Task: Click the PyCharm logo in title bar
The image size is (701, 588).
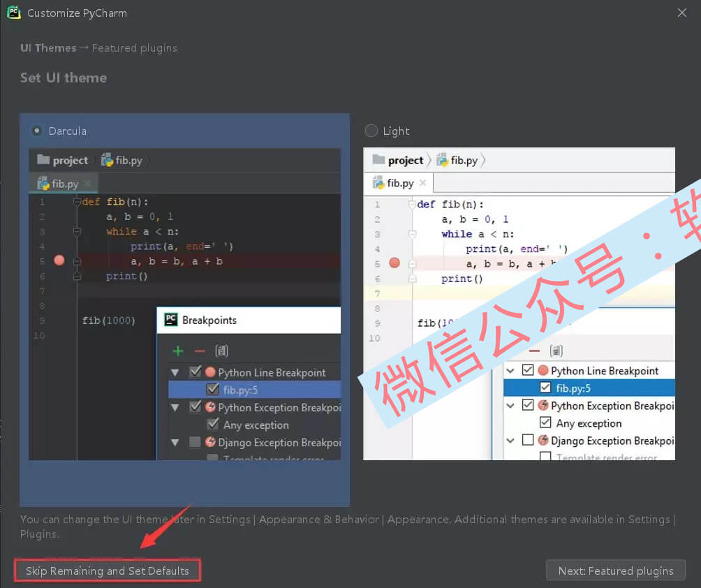Action: pos(13,13)
